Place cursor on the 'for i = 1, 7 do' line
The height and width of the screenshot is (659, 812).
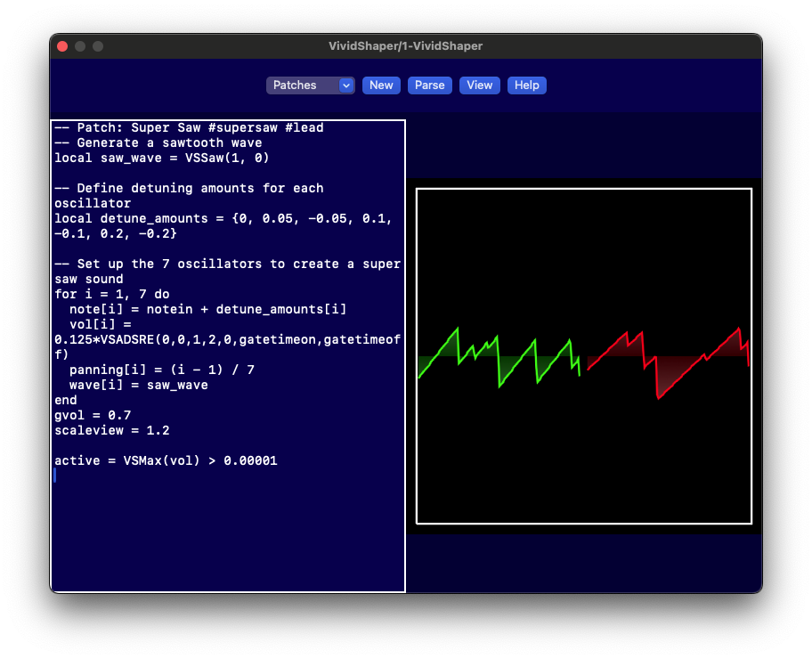point(111,294)
